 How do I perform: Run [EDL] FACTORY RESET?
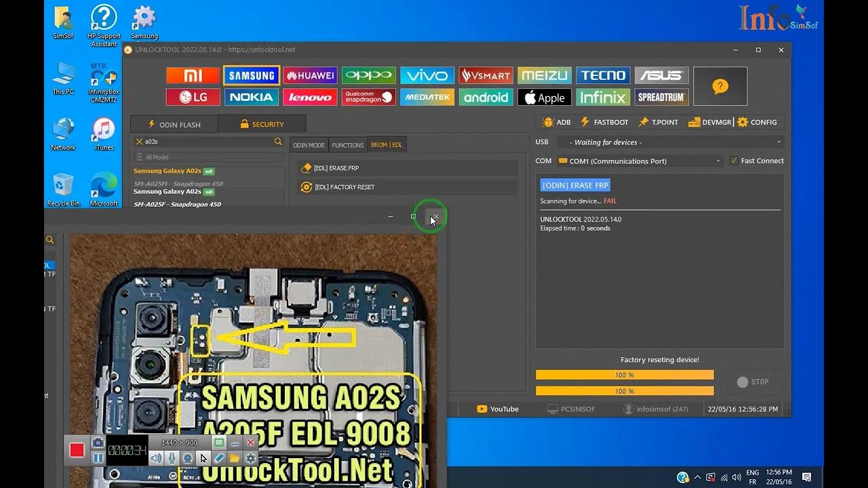click(x=407, y=187)
